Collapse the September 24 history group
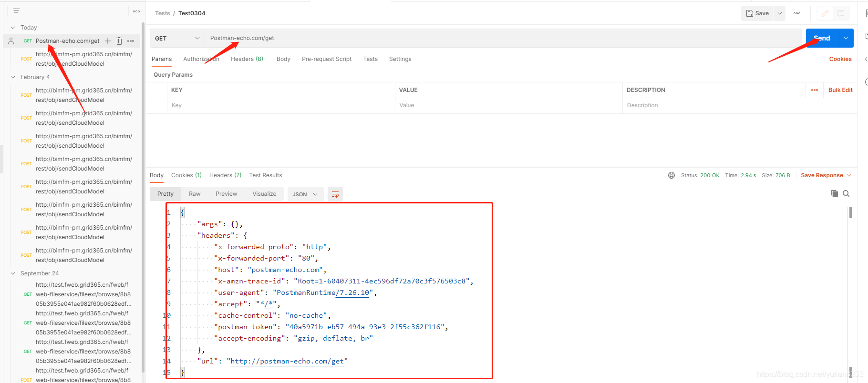Viewport: 868px width, 383px height. 13,273
